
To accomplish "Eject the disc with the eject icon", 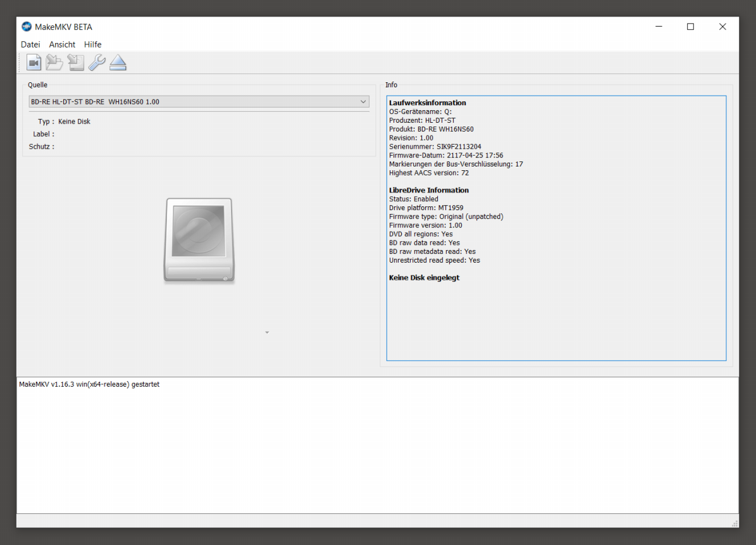I will (x=118, y=63).
